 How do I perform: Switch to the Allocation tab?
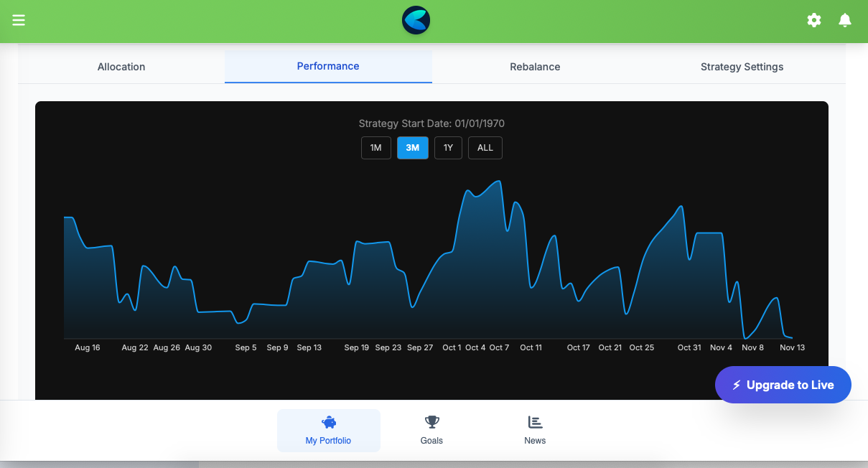pyautogui.click(x=121, y=66)
